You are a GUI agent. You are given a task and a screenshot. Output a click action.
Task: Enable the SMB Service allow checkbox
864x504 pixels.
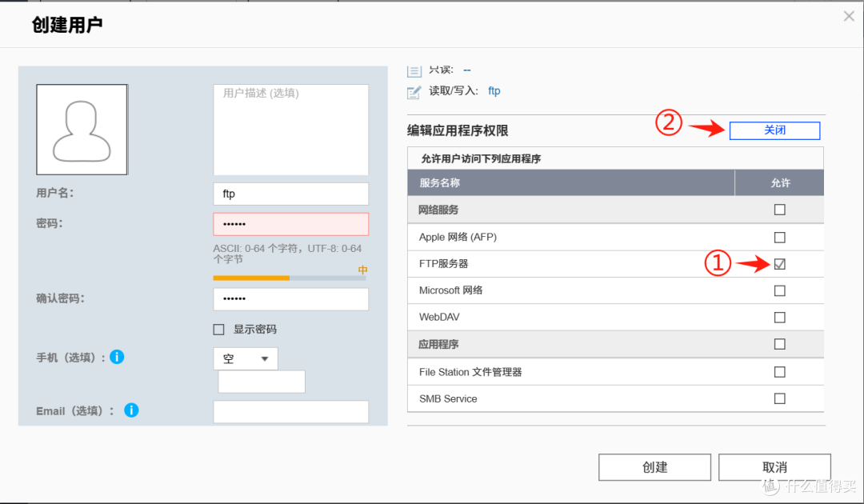780,398
